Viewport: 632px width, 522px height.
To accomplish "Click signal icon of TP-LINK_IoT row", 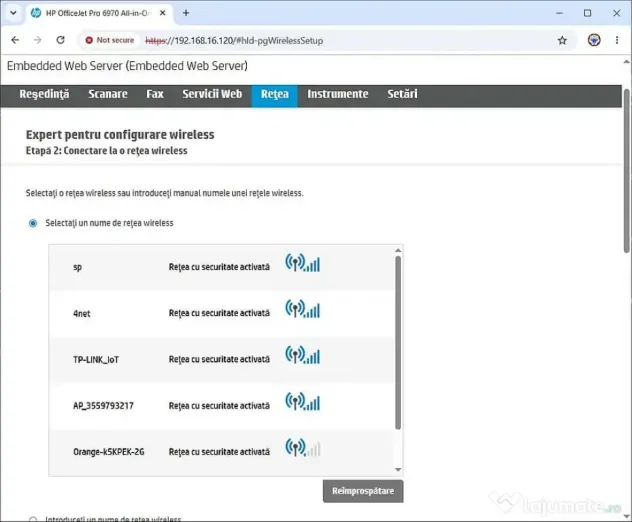I will [302, 355].
